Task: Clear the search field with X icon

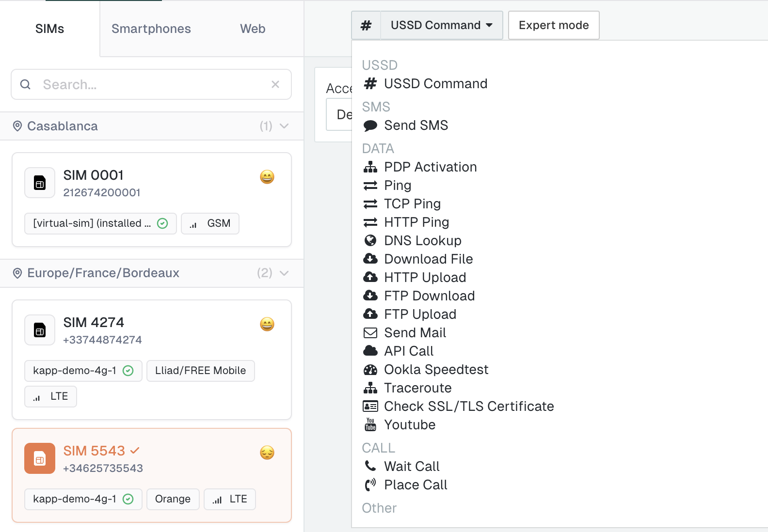Action: pos(275,84)
